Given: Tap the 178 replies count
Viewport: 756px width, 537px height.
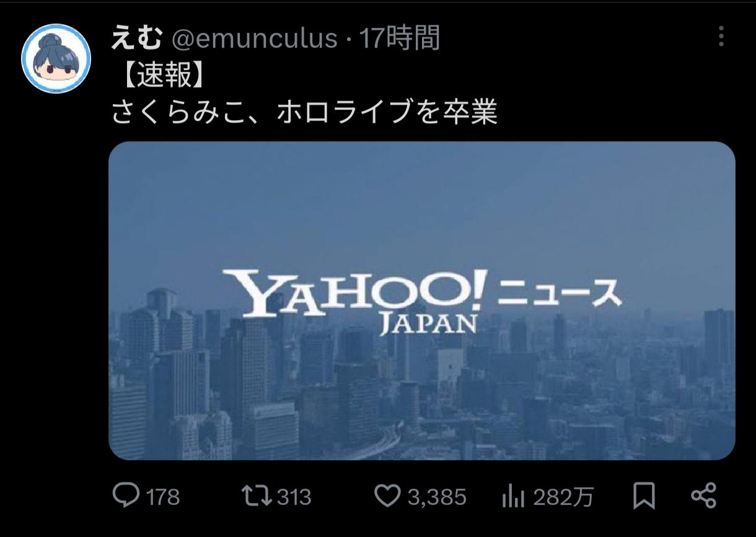Looking at the screenshot, I should point(163,497).
